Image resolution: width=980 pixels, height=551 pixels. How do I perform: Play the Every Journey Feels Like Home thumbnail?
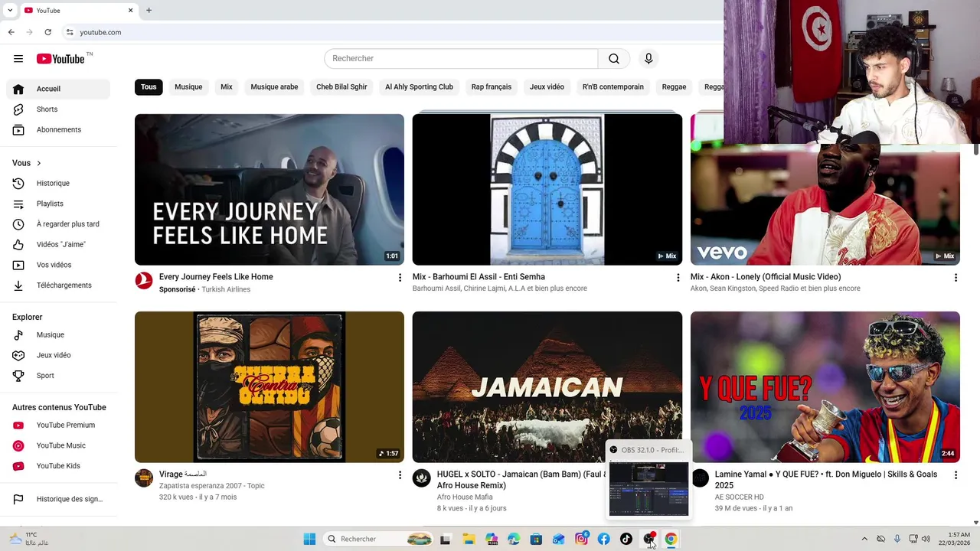pyautogui.click(x=269, y=190)
